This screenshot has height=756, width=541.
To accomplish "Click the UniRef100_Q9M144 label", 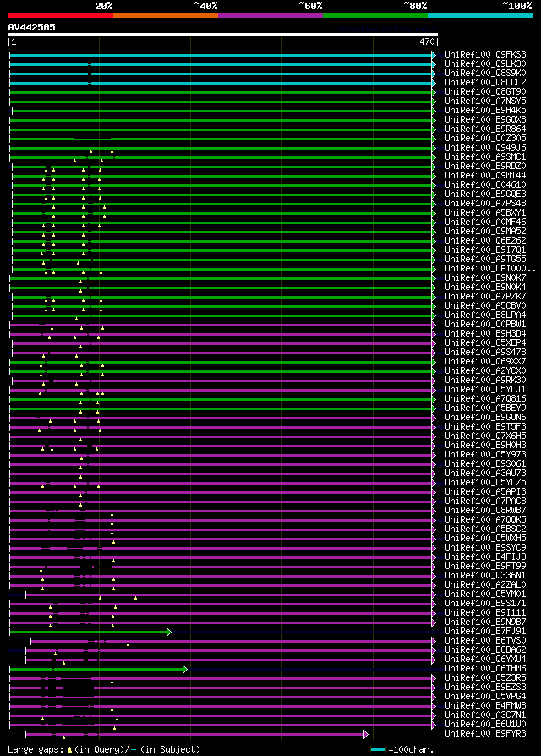I will pos(485,176).
